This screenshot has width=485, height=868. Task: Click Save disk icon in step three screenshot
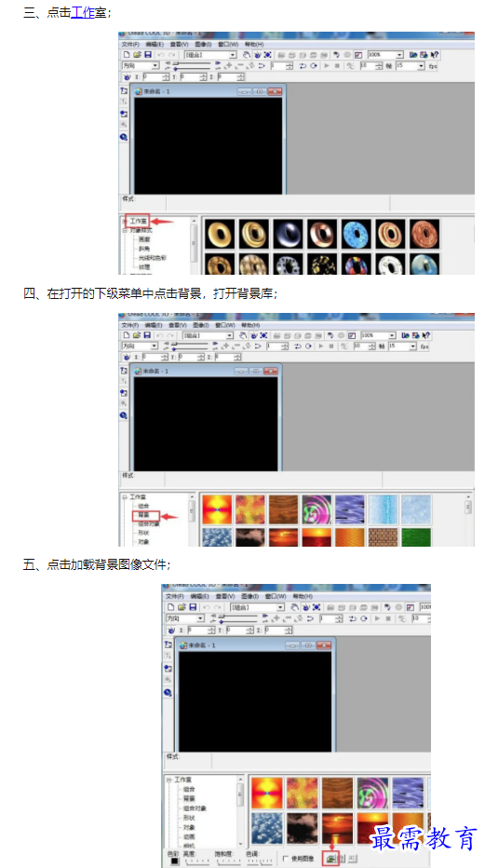pyautogui.click(x=148, y=55)
